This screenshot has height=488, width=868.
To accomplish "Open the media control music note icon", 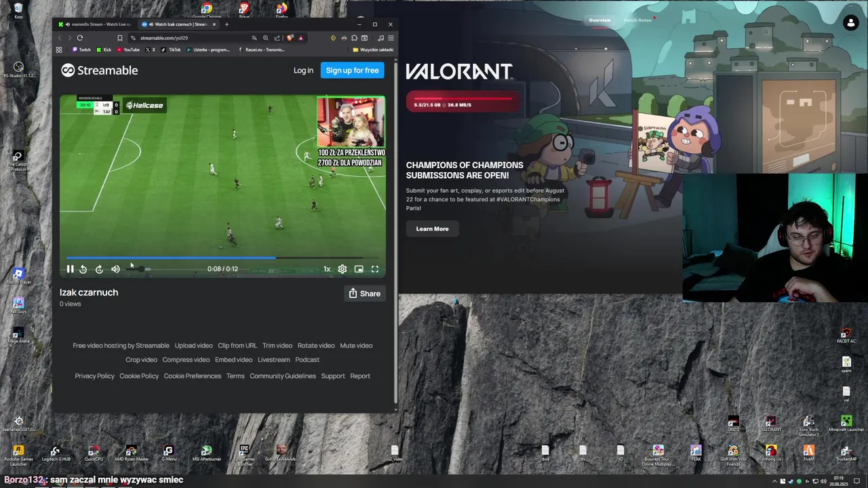I will pyautogui.click(x=380, y=38).
